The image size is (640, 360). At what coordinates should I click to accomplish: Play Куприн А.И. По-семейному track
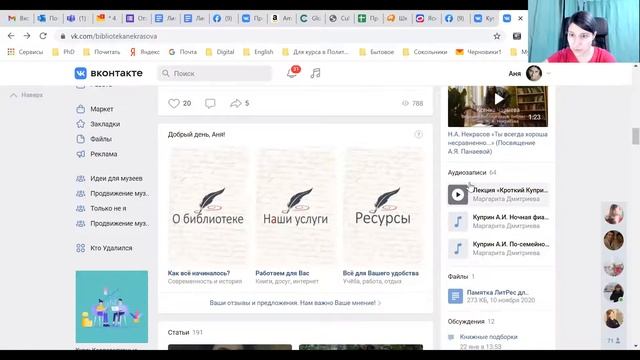[x=458, y=249]
